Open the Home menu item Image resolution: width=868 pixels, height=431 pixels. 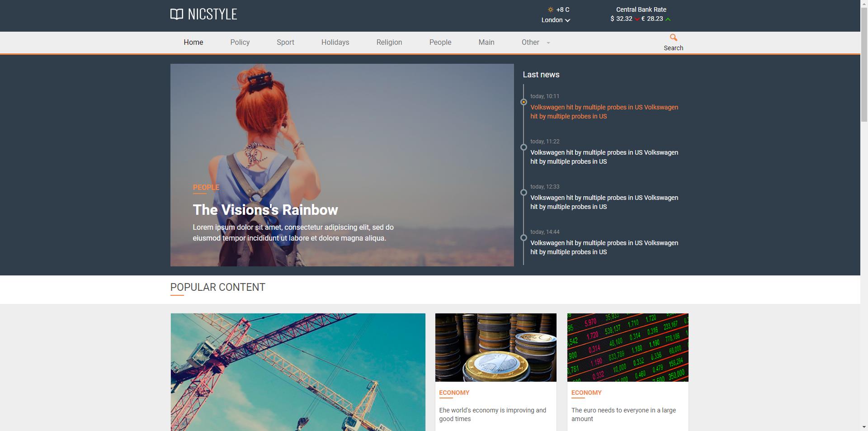[193, 42]
